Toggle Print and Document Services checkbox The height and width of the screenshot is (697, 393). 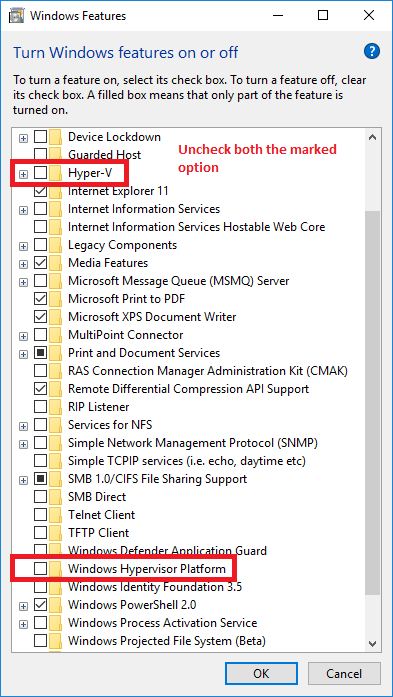point(40,353)
